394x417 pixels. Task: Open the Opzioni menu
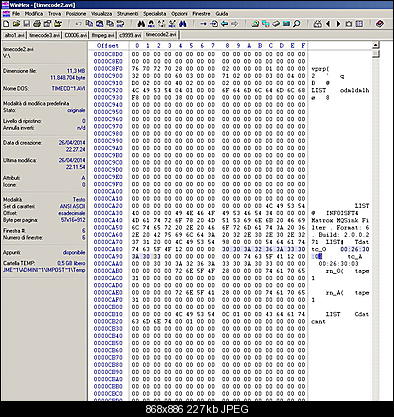point(179,14)
